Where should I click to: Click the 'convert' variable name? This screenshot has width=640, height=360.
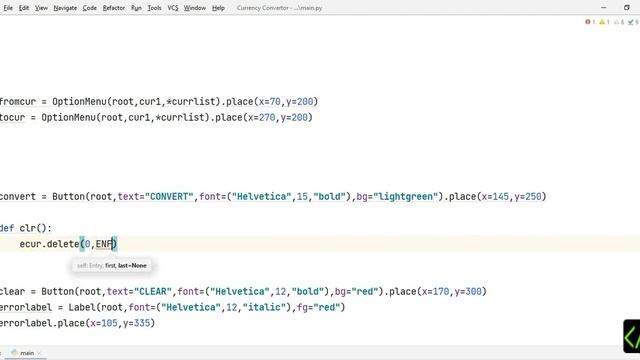[18, 196]
